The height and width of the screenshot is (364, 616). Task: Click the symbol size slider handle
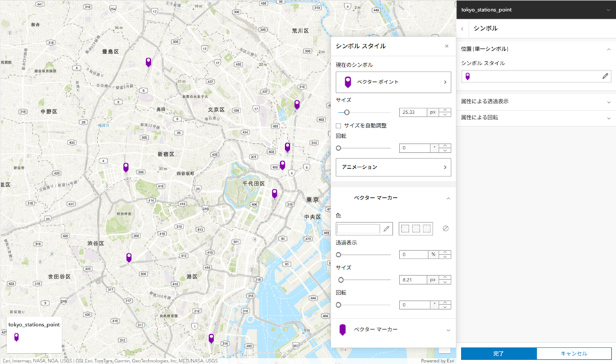click(x=346, y=113)
